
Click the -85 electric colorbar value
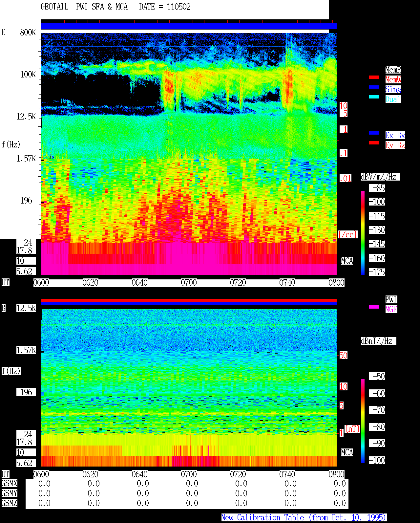pos(377,188)
